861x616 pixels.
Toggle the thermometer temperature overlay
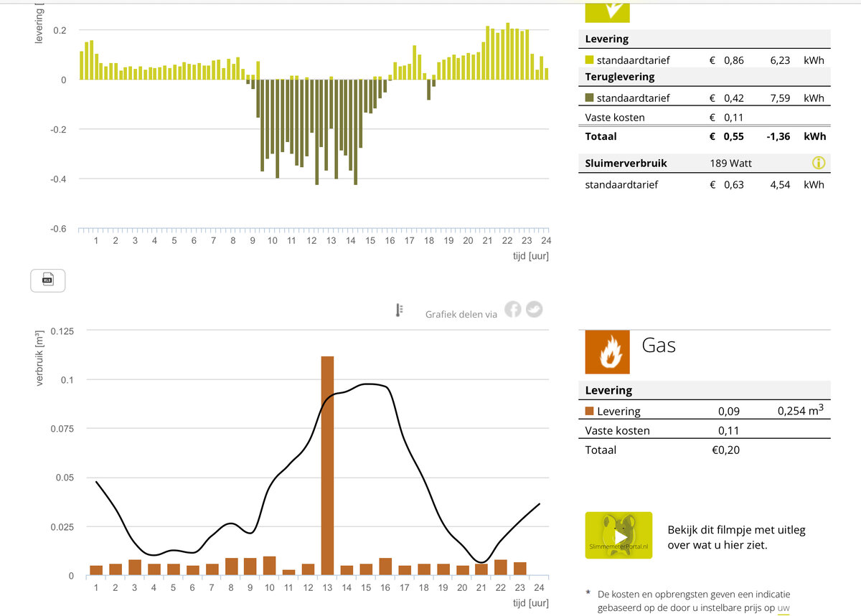click(400, 310)
